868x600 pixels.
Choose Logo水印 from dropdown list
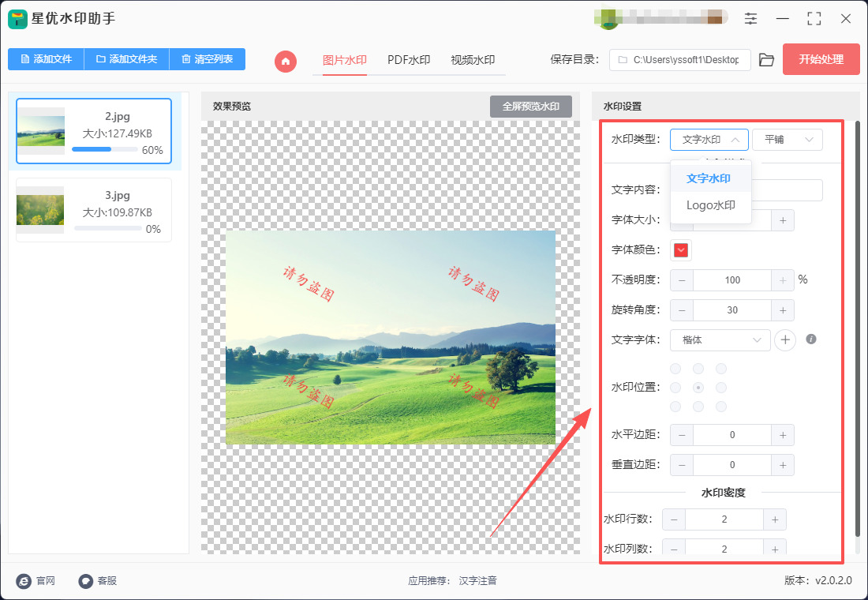click(x=711, y=205)
